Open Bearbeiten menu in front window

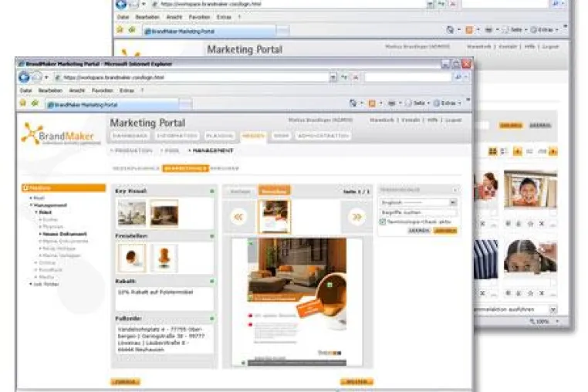(50, 90)
